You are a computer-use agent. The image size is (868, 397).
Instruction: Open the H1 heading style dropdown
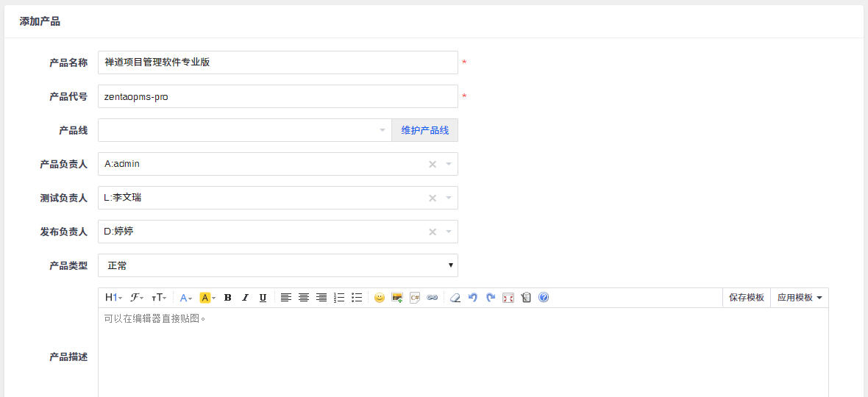click(x=113, y=298)
